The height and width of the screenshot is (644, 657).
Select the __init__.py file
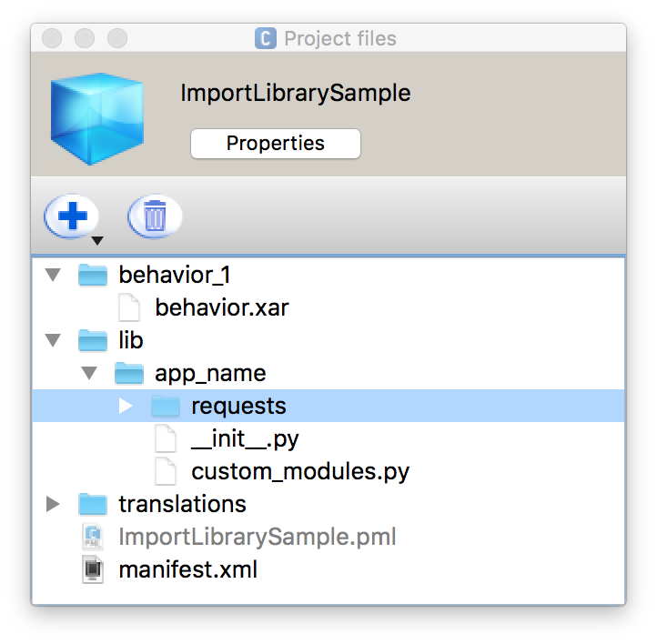pyautogui.click(x=245, y=438)
